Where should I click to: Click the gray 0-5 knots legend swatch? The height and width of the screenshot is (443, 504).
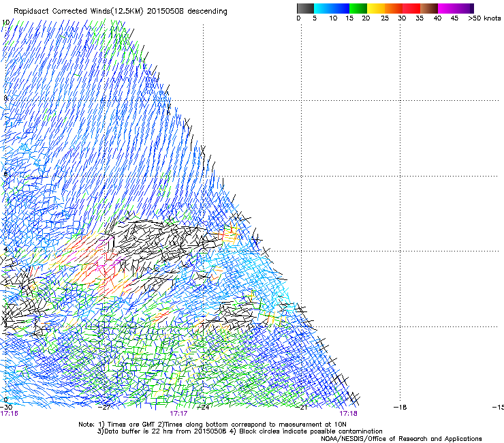point(305,8)
